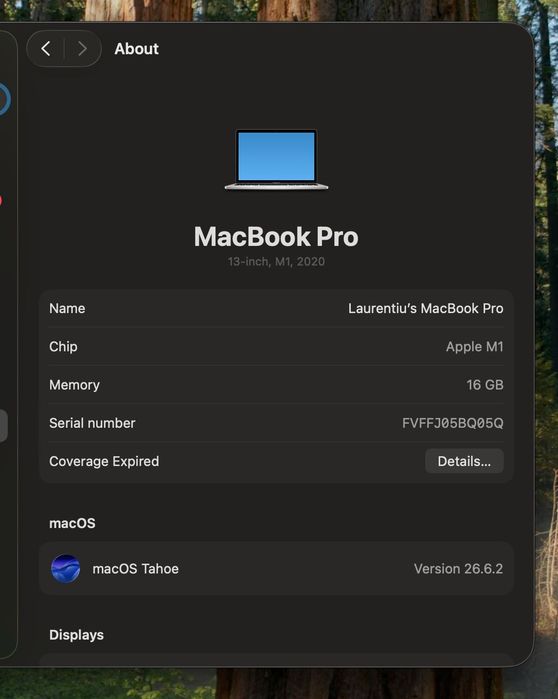Go forward with the right chevron
The width and height of the screenshot is (558, 699).
click(x=82, y=49)
